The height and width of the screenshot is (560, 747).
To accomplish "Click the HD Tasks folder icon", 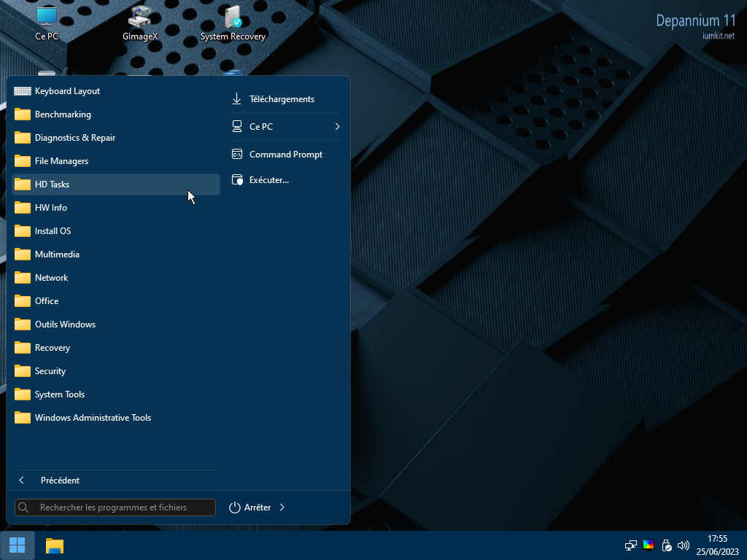I will pos(23,184).
